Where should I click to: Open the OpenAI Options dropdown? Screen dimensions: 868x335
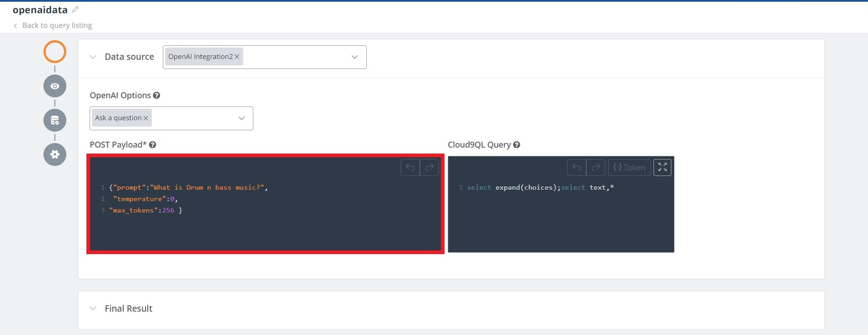241,118
